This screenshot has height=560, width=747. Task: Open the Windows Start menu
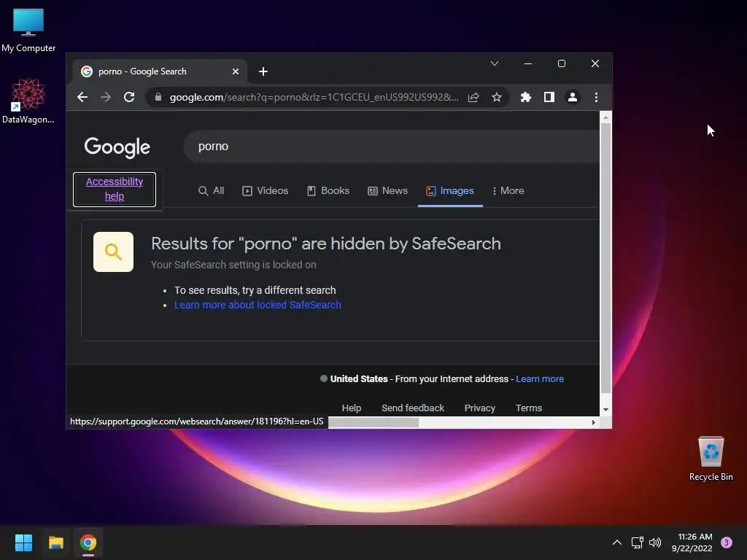point(23,542)
